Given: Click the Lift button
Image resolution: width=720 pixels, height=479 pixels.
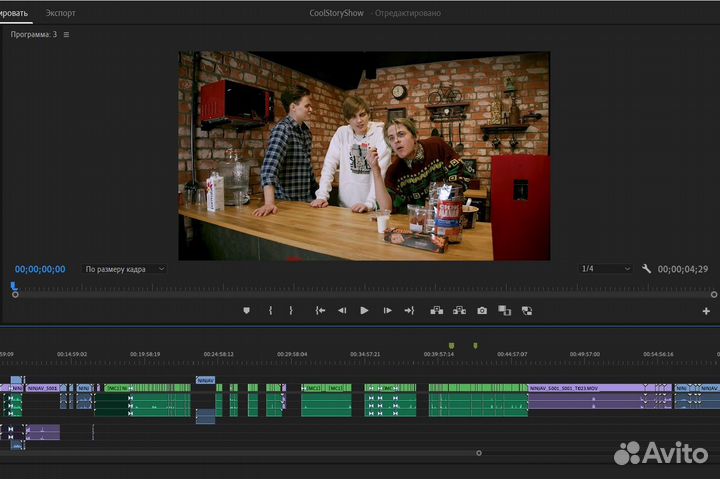Looking at the screenshot, I should 436,311.
